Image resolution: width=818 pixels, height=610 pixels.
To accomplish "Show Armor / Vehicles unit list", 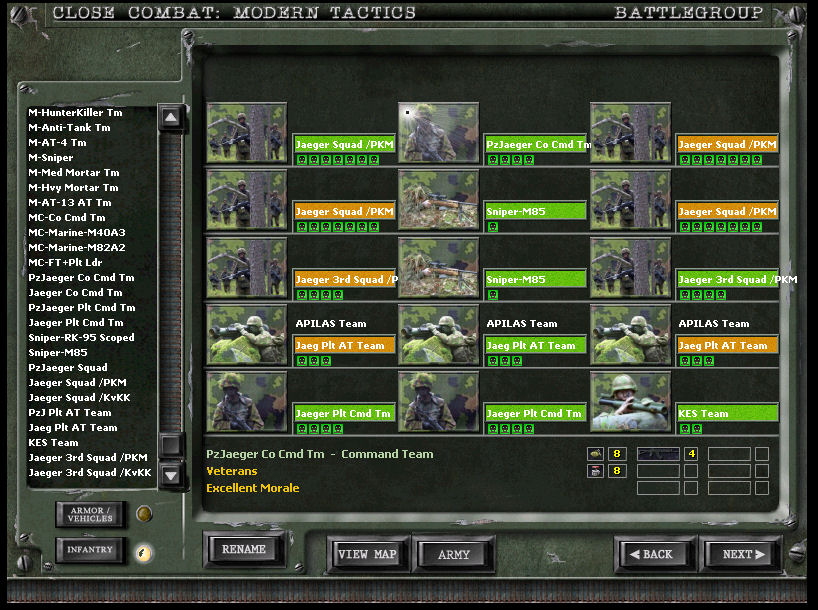I will (x=91, y=515).
